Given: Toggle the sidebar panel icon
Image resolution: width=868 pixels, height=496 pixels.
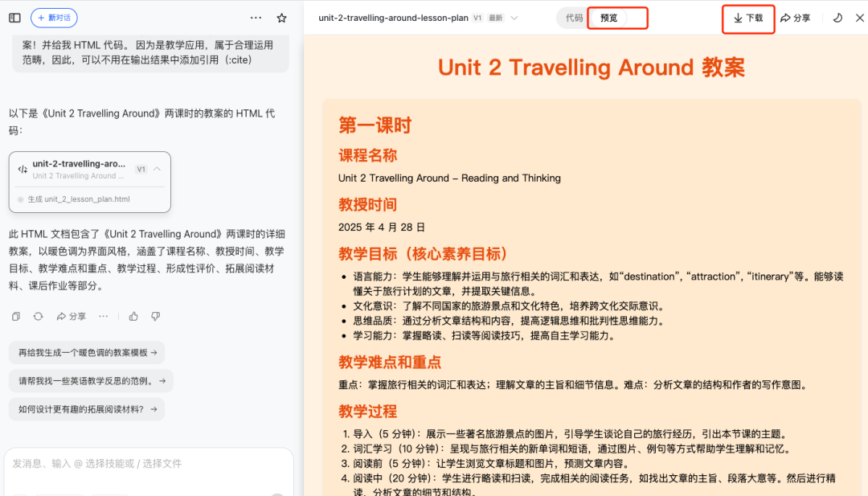Looking at the screenshot, I should (x=14, y=18).
